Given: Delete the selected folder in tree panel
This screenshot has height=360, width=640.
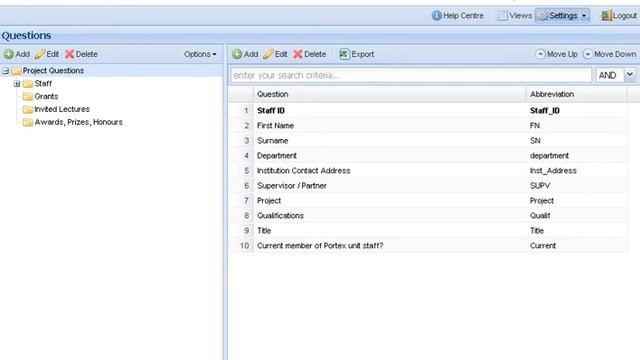Looking at the screenshot, I should pos(81,54).
